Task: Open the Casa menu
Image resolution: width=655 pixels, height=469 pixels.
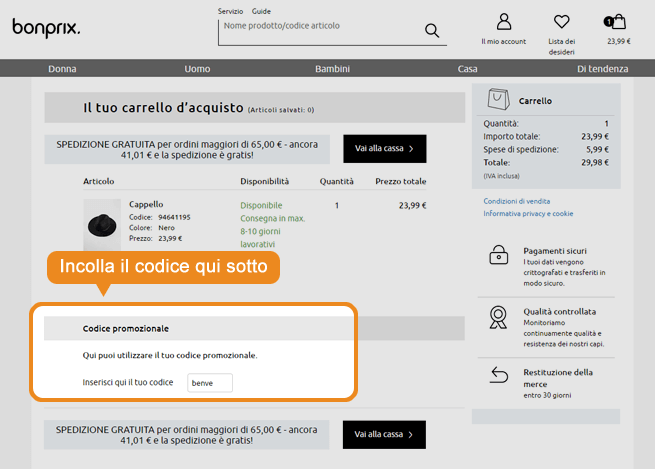Action: point(467,69)
